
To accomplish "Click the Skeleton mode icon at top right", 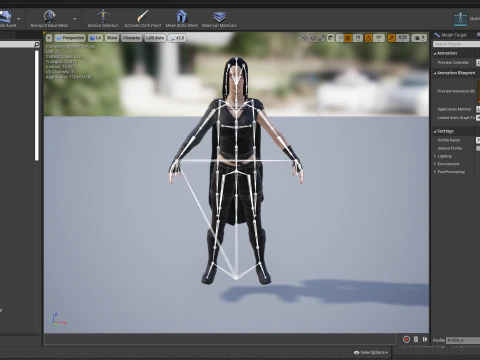I will point(460,19).
